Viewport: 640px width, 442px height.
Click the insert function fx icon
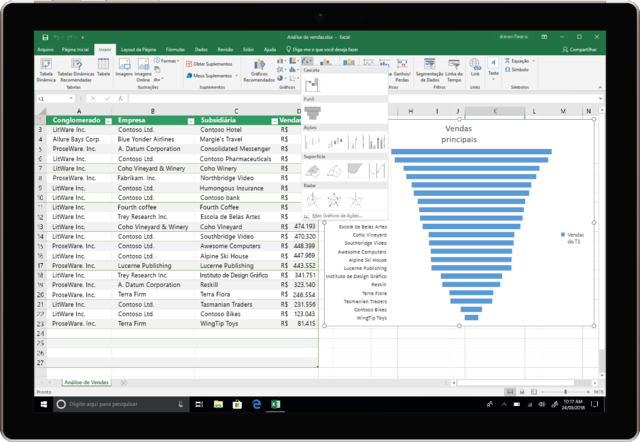pyautogui.click(x=120, y=99)
